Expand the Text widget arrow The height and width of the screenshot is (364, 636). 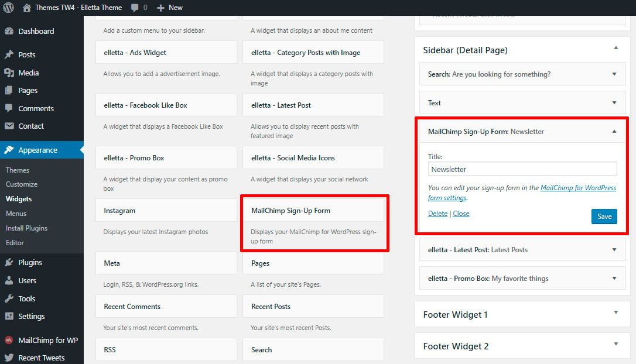[x=614, y=103]
